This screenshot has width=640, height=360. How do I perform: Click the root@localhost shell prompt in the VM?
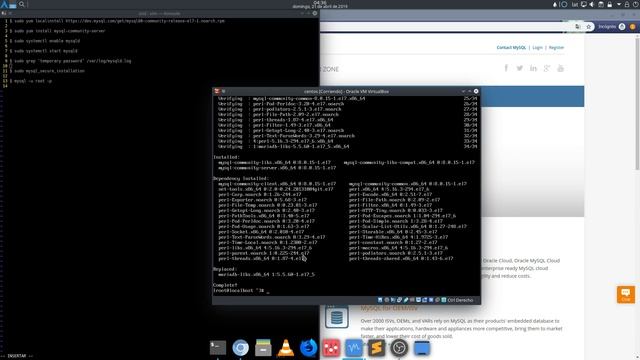[x=239, y=291]
